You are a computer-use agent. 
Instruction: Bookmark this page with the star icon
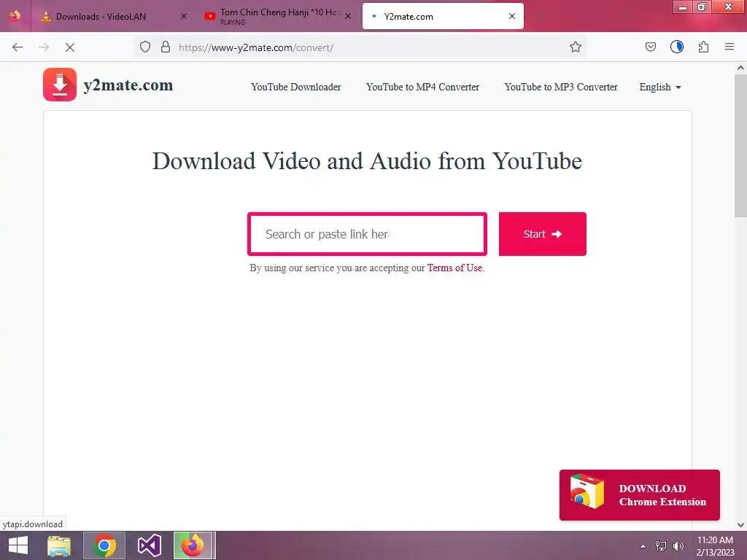[x=576, y=47]
